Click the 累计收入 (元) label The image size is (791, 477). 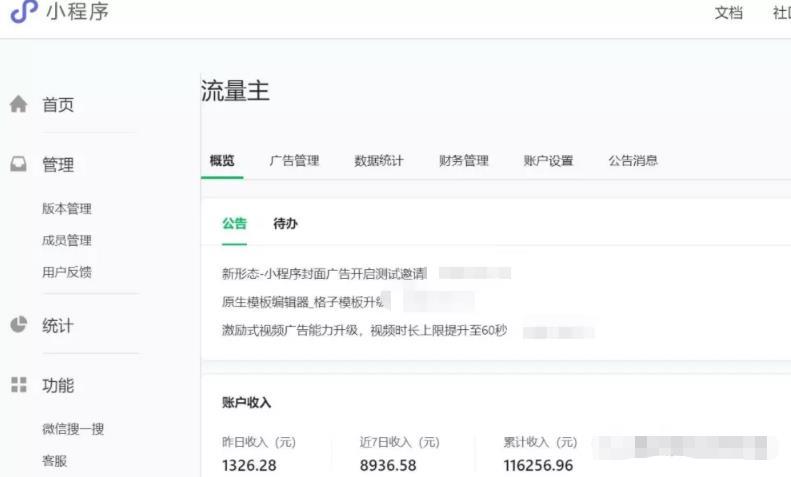pos(540,442)
